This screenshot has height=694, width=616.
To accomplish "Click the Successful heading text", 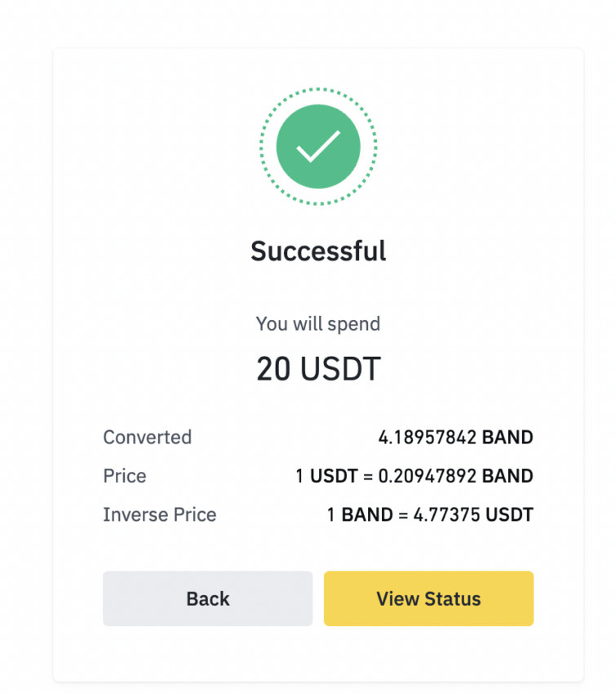I will (x=318, y=251).
